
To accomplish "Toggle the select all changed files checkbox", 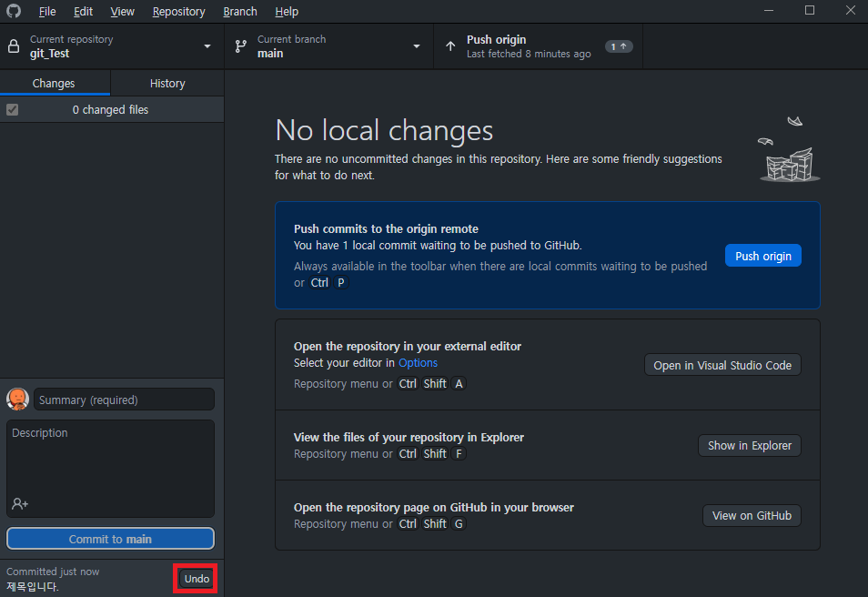I will click(x=12, y=109).
